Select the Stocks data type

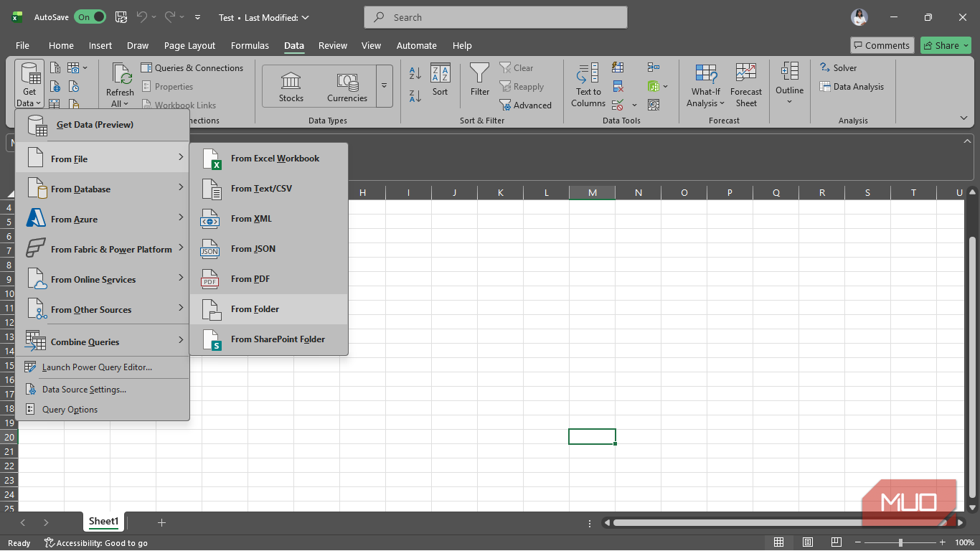[x=291, y=87]
